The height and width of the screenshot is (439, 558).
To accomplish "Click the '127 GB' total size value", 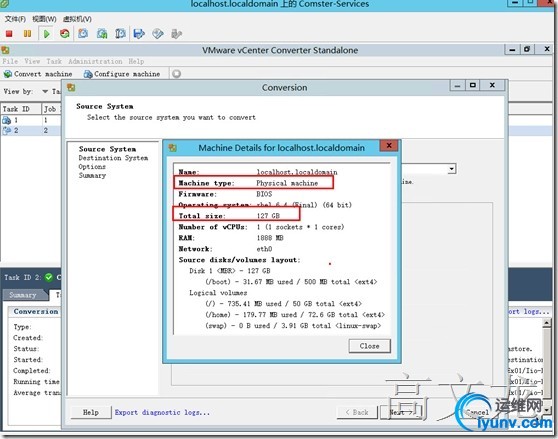I will coord(268,216).
